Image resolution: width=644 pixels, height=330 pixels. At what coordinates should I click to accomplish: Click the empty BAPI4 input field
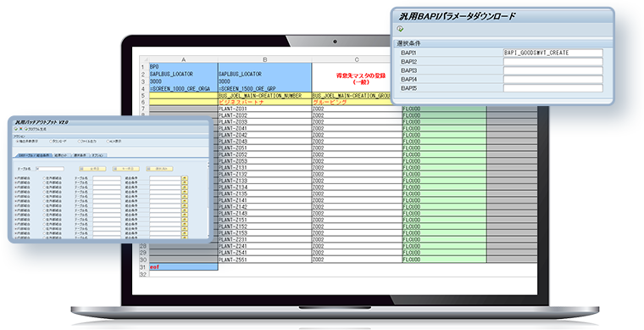[552, 79]
